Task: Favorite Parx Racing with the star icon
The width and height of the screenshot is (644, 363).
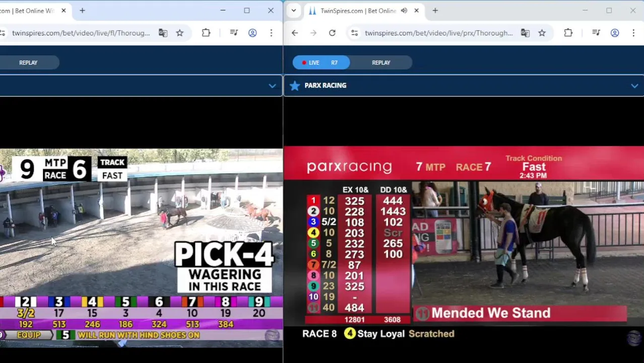Action: 295,85
